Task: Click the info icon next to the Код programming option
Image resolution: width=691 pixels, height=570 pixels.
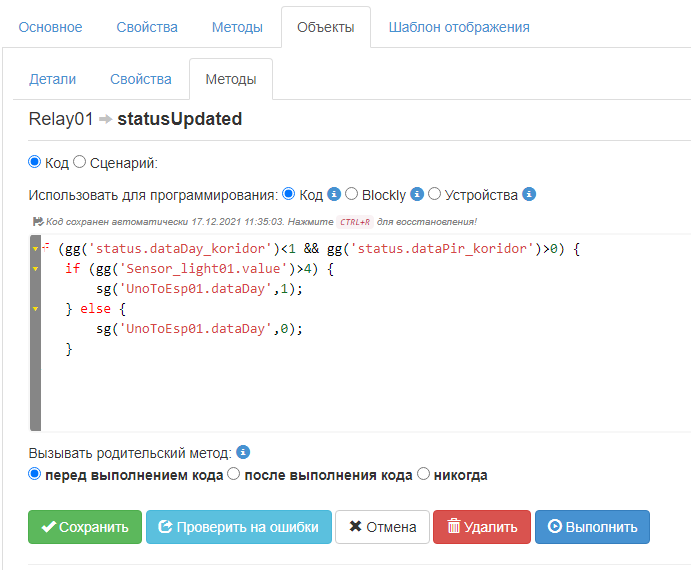Action: tap(335, 194)
